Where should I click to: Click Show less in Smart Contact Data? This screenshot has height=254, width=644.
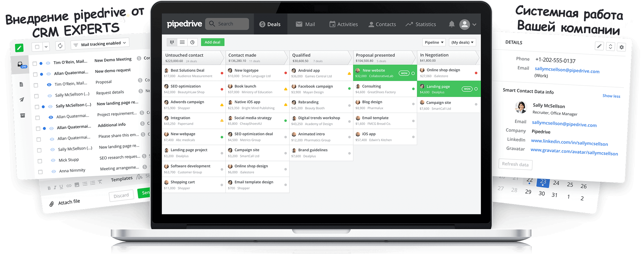(611, 96)
